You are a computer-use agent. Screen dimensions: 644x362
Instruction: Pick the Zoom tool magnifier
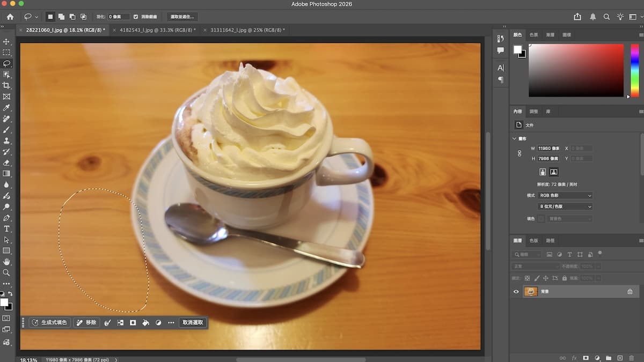[x=6, y=272]
